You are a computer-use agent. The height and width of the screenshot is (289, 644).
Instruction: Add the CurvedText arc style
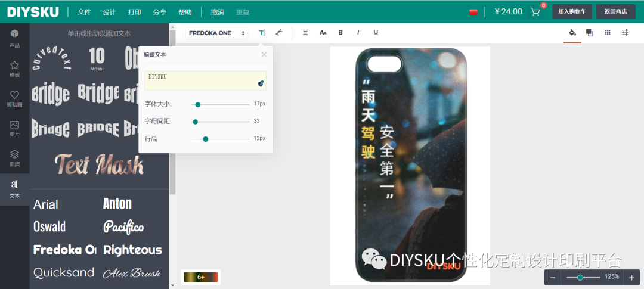(52, 57)
